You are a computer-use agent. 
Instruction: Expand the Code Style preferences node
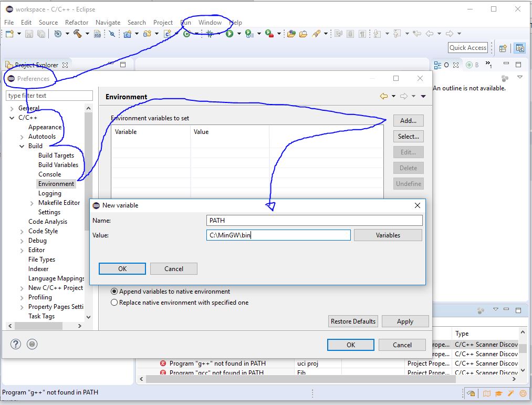pyautogui.click(x=22, y=231)
